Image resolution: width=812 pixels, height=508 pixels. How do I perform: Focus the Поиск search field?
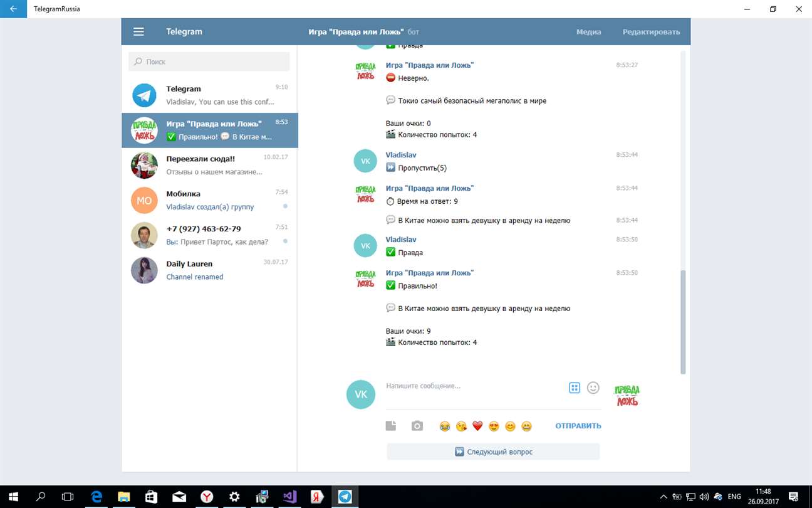click(209, 61)
